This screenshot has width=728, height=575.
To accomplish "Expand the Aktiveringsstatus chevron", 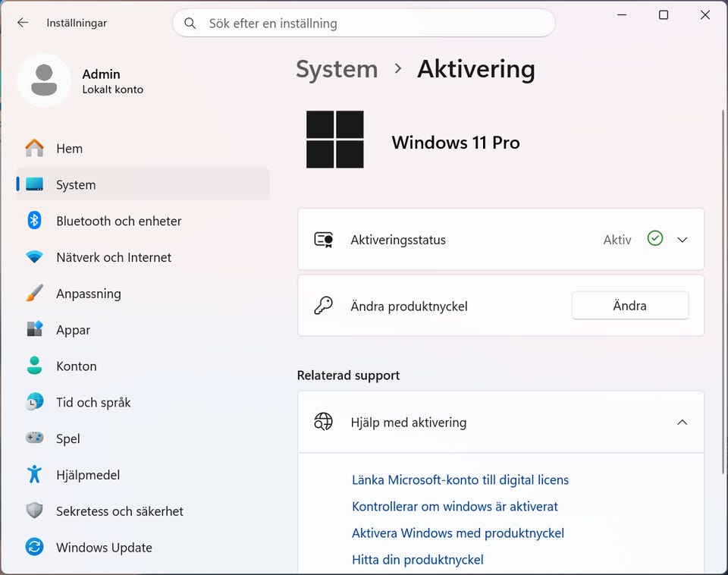I will tap(682, 240).
